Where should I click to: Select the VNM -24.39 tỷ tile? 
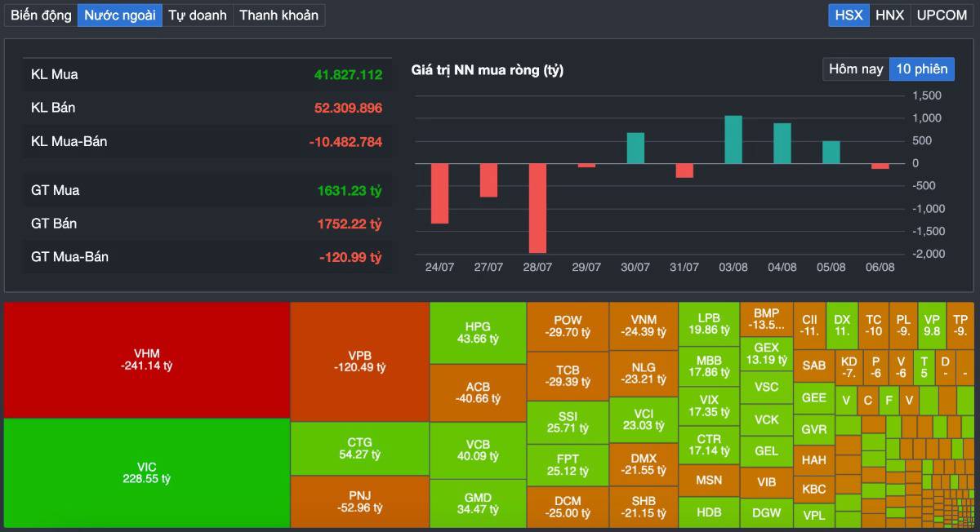[644, 326]
